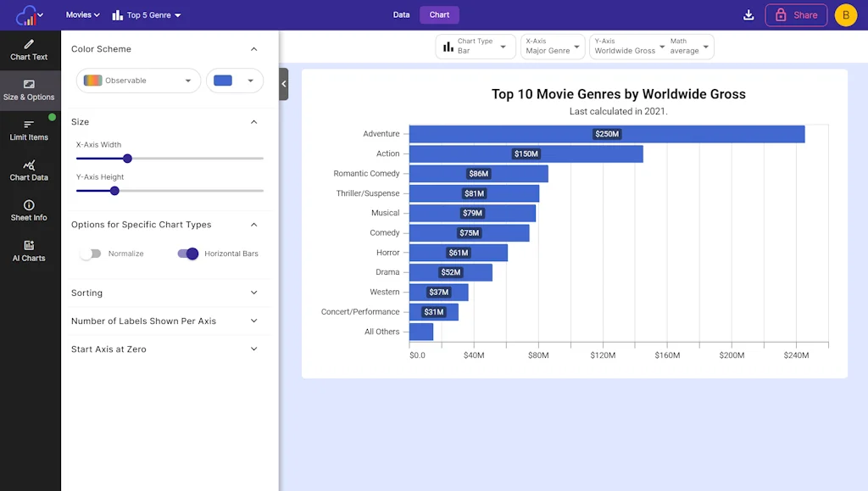
Task: Open the Chart Data panel
Action: [x=29, y=170]
